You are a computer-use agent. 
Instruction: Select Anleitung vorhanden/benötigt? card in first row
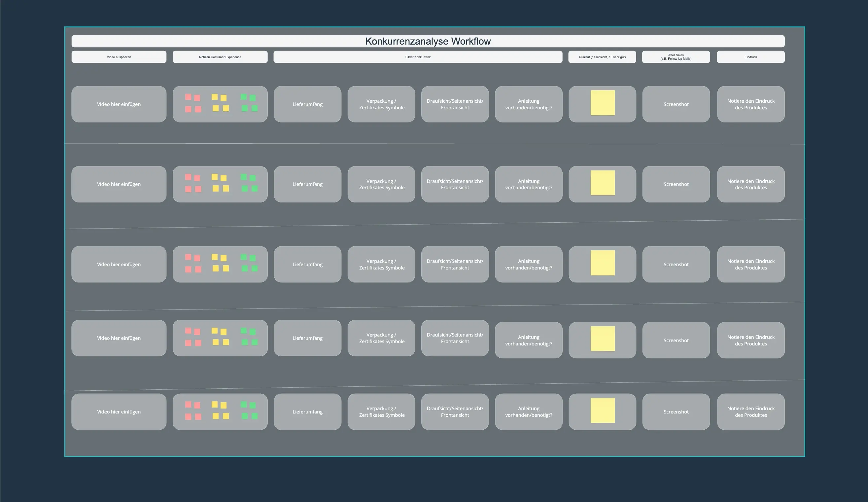(x=528, y=104)
